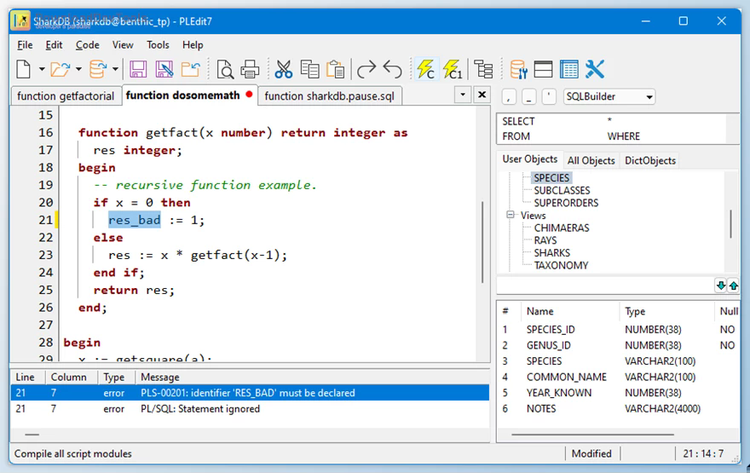Toggle the split panel layout icon

[x=543, y=69]
